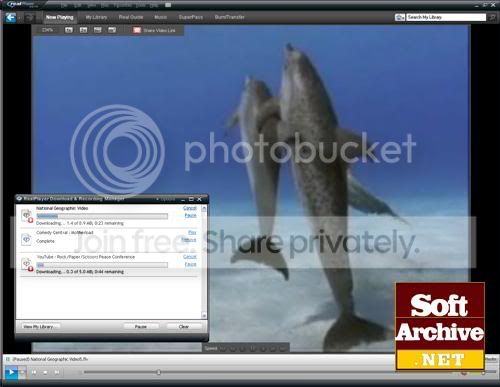Click the Pause button at the bottom of download manager

[141, 326]
